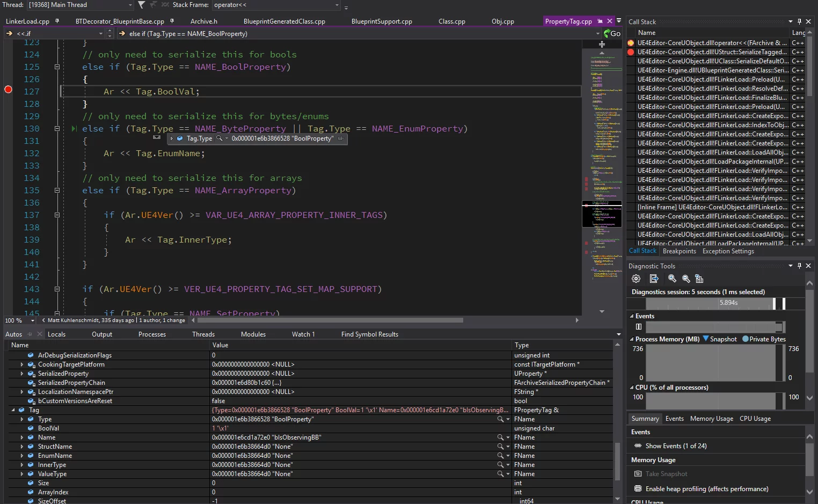Click the Go button arrow icon

[607, 33]
